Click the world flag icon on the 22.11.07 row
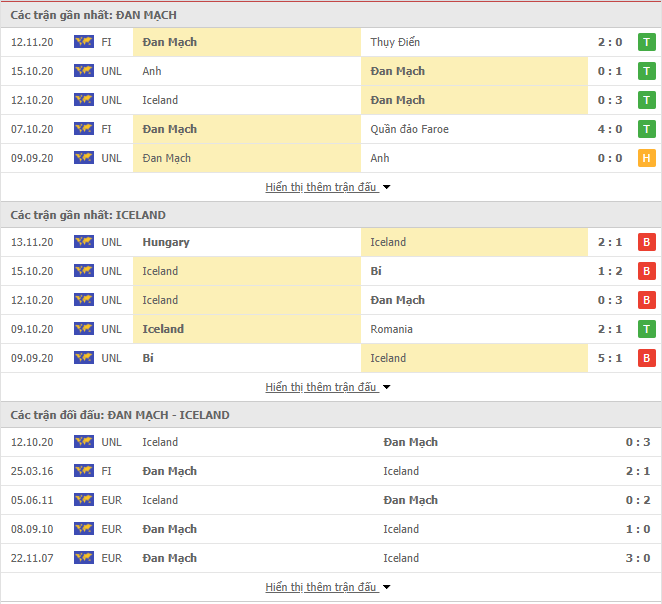Image resolution: width=662 pixels, height=604 pixels. point(84,558)
